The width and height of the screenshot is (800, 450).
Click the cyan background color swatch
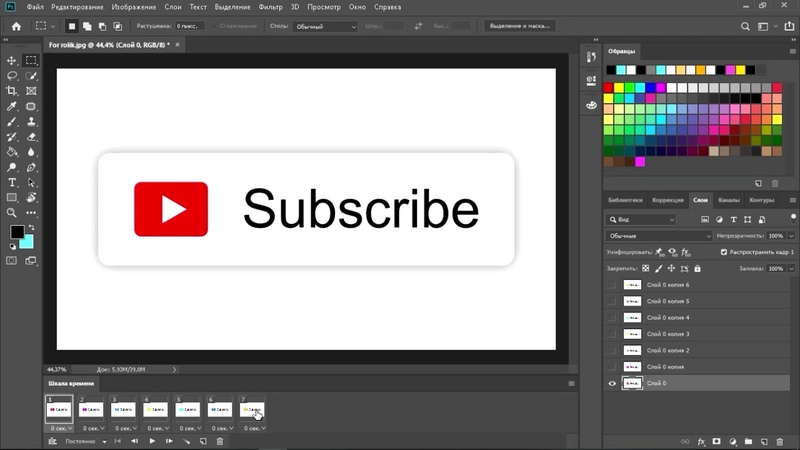click(x=28, y=243)
